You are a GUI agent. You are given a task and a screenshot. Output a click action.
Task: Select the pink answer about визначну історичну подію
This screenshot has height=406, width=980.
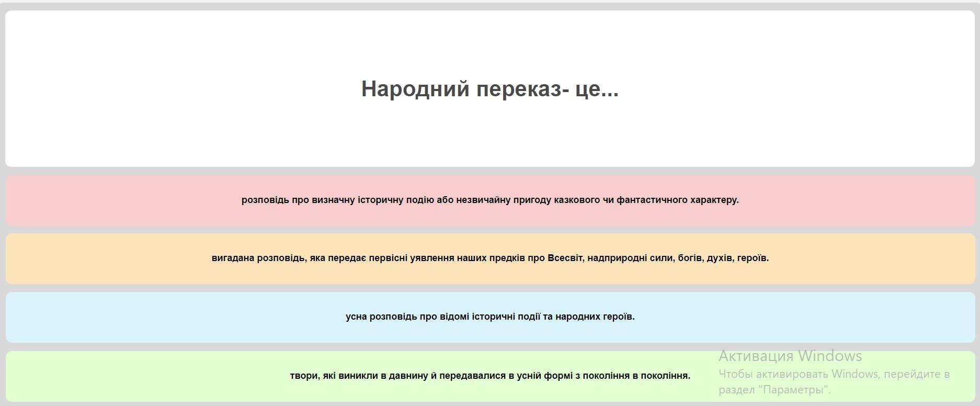click(x=490, y=200)
